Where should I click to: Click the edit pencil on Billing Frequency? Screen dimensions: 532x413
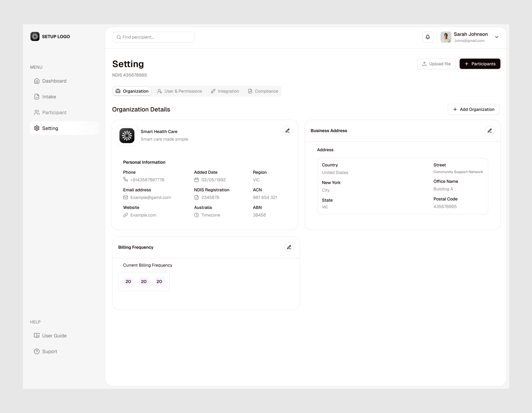click(289, 247)
